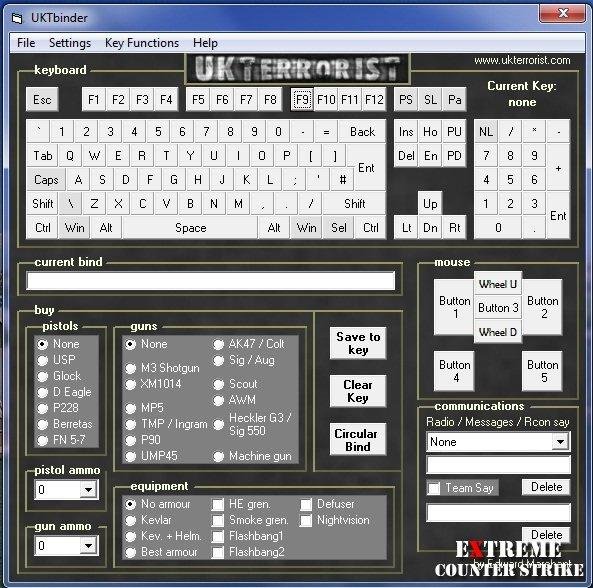Select the Up arrow key
Image resolution: width=593 pixels, height=588 pixels.
(x=430, y=204)
